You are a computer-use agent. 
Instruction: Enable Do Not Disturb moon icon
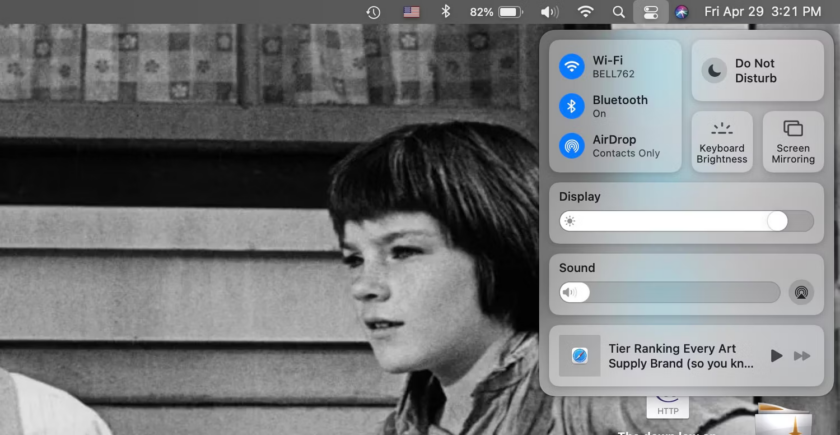(x=714, y=70)
